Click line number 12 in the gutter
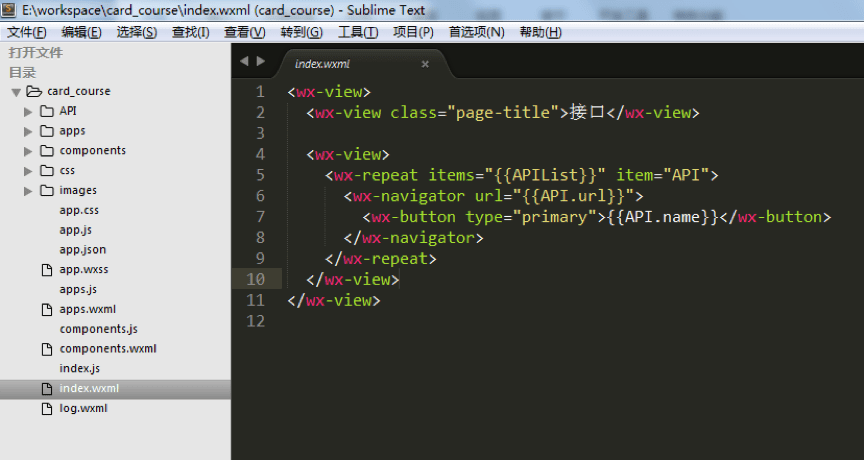Viewport: 864px width, 460px height. (x=256, y=322)
